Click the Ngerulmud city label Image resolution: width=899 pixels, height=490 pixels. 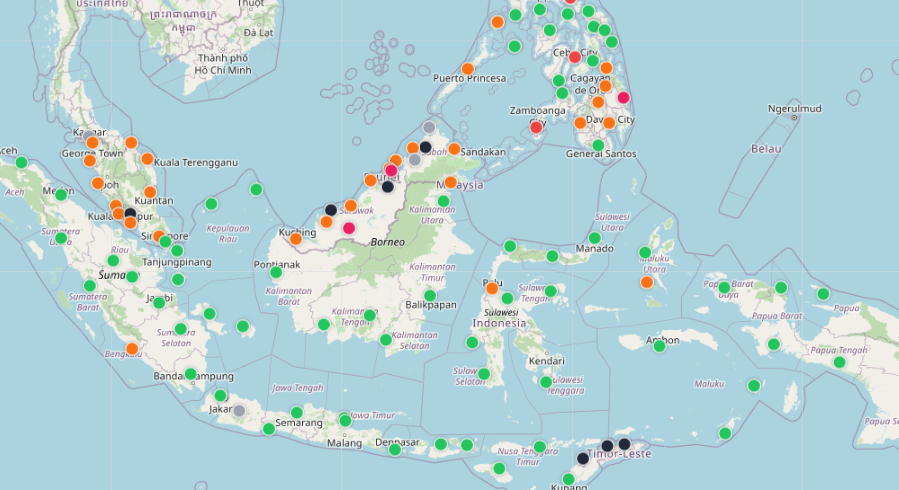pyautogui.click(x=794, y=108)
